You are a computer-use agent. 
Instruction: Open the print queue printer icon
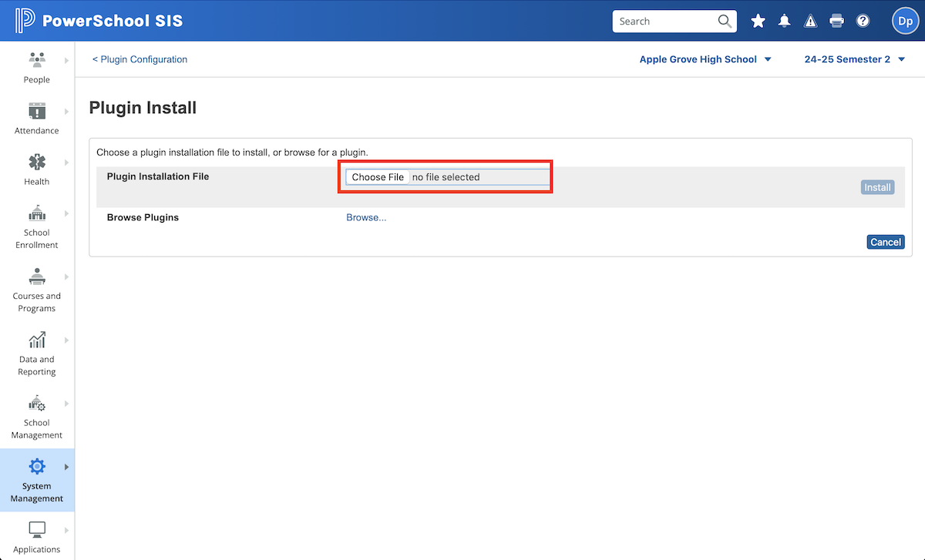tap(836, 22)
